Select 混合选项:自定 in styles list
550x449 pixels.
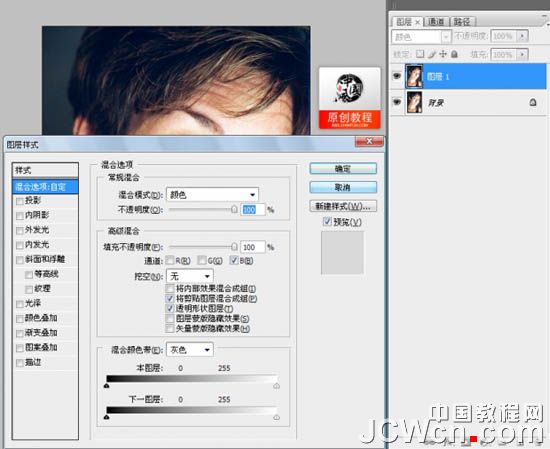click(x=45, y=187)
